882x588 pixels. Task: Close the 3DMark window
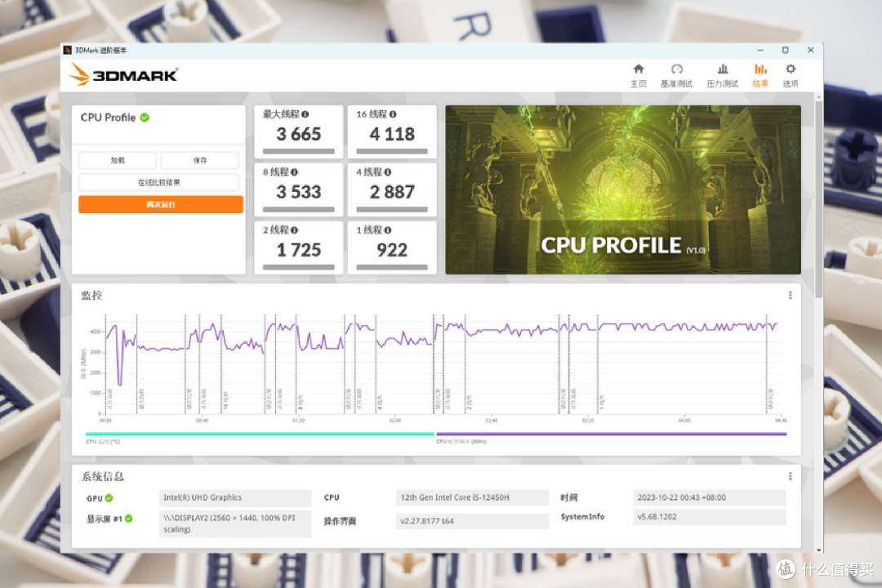click(811, 50)
